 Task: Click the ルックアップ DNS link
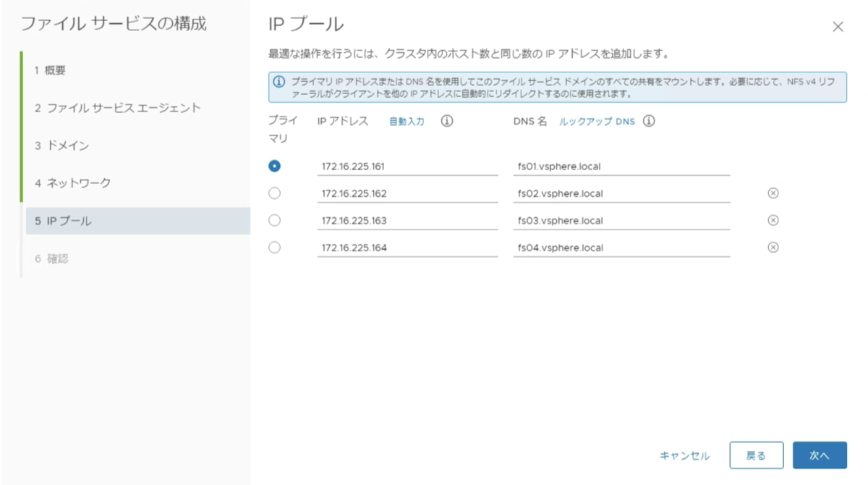pos(597,122)
